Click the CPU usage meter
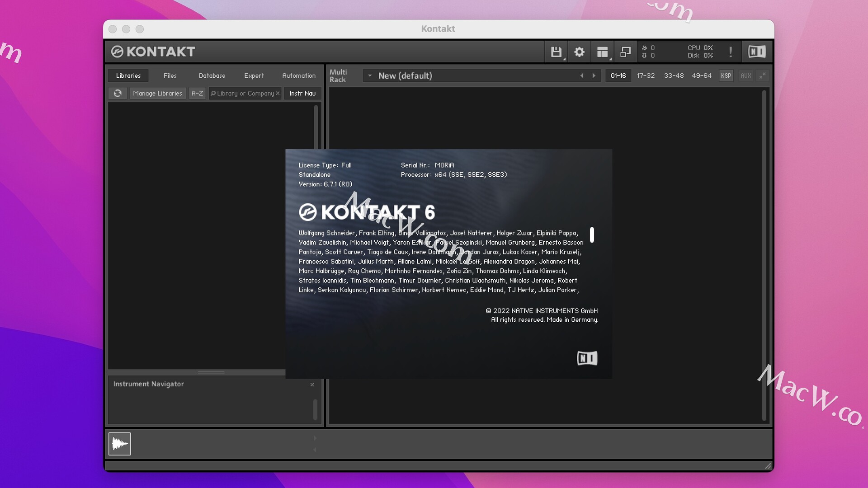This screenshot has width=868, height=488. 700,47
